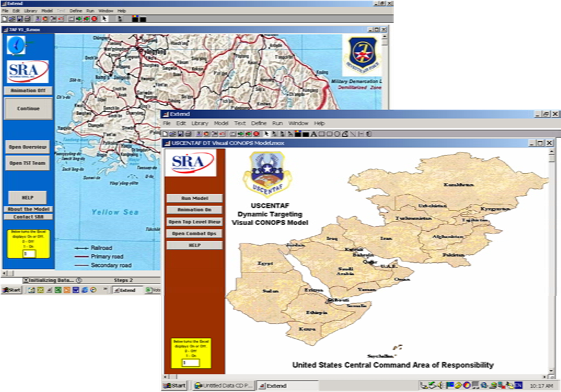Image resolution: width=561 pixels, height=392 pixels.
Task: Click the 10:17 AM system clock
Action: pos(541,386)
